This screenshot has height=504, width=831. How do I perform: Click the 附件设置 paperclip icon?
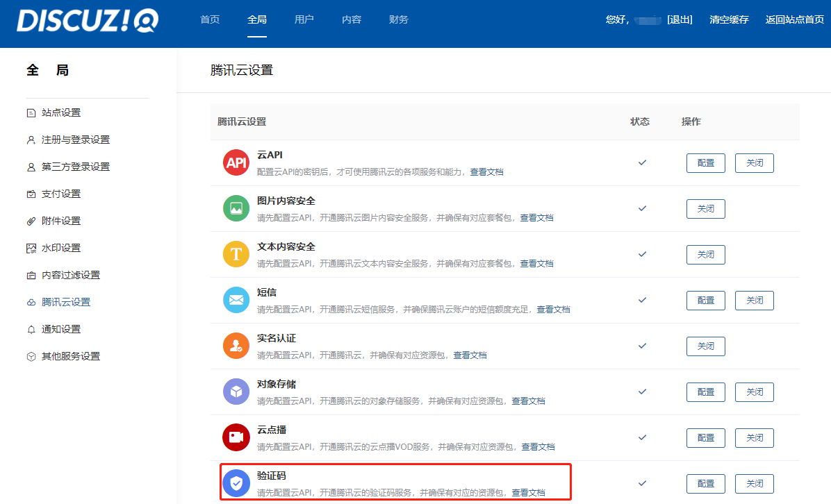(31, 221)
